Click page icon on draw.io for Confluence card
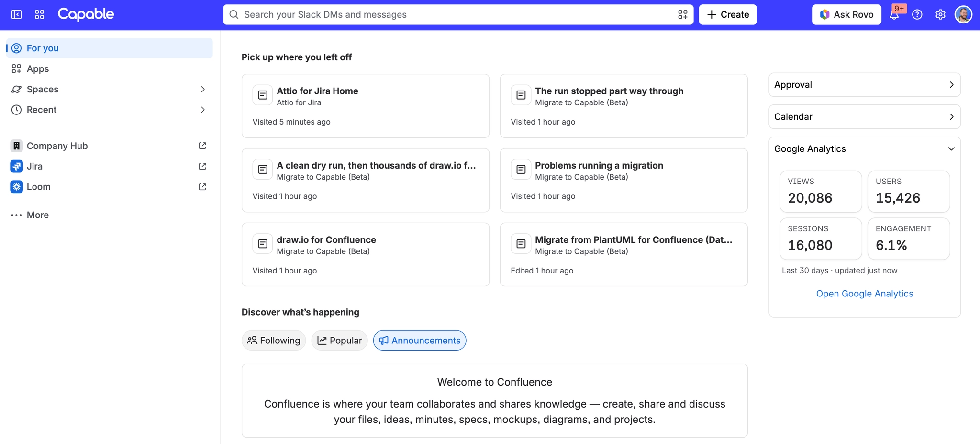The width and height of the screenshot is (980, 444). tap(263, 244)
